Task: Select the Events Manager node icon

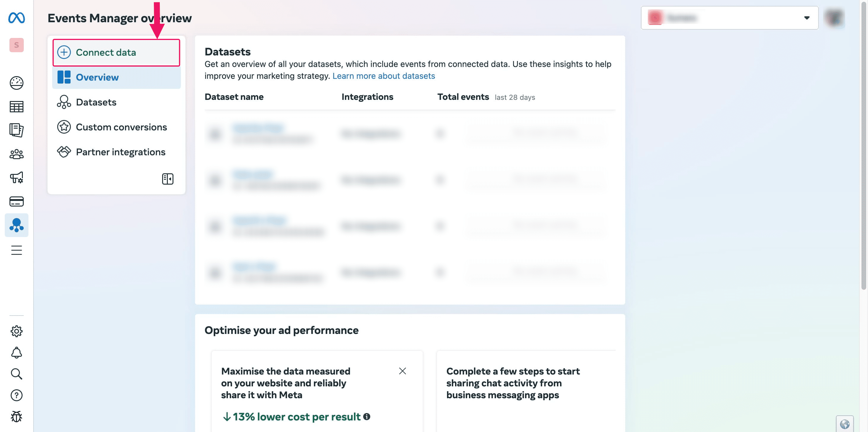Action: pos(17,225)
